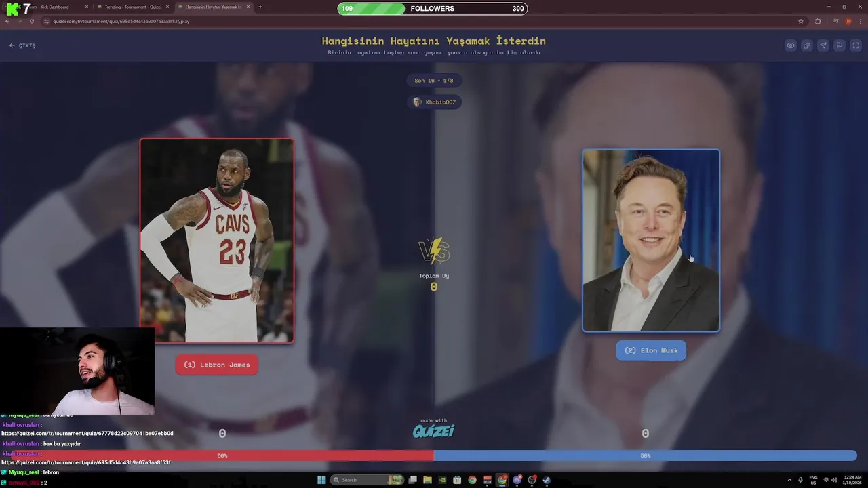
Task: Click the blue 50% vote bar
Action: click(x=645, y=455)
